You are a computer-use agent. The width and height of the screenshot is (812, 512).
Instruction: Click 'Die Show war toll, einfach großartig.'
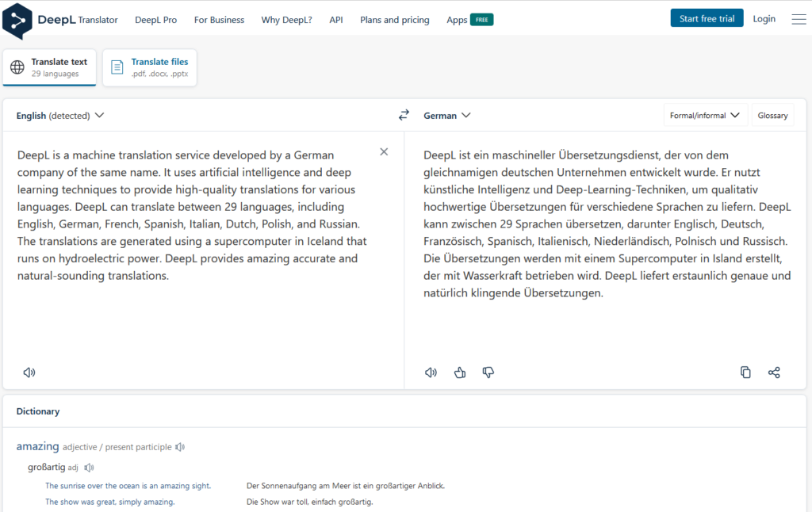310,502
